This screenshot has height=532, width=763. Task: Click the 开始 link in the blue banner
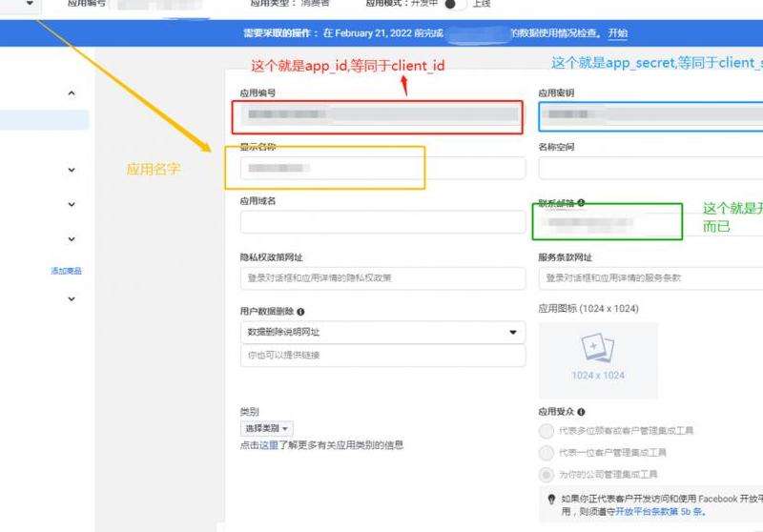(617, 33)
